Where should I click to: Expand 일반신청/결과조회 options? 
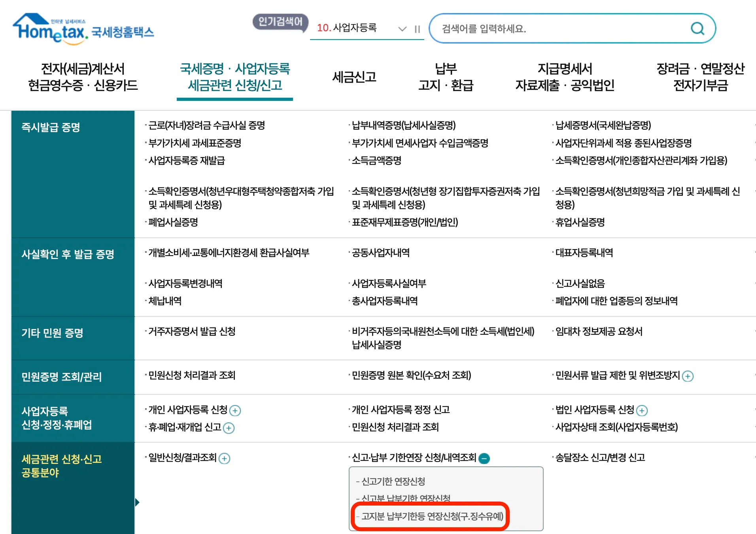[x=224, y=458]
